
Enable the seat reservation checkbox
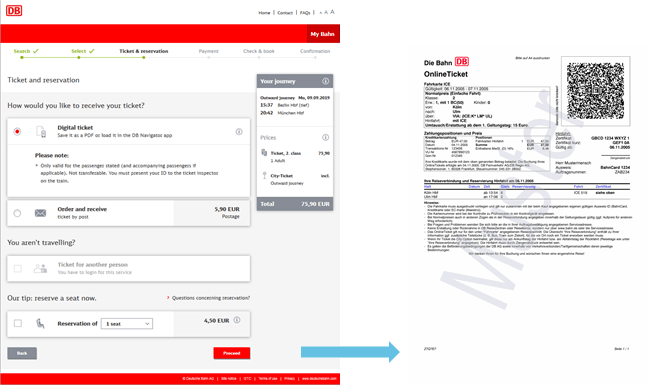pyautogui.click(x=18, y=323)
